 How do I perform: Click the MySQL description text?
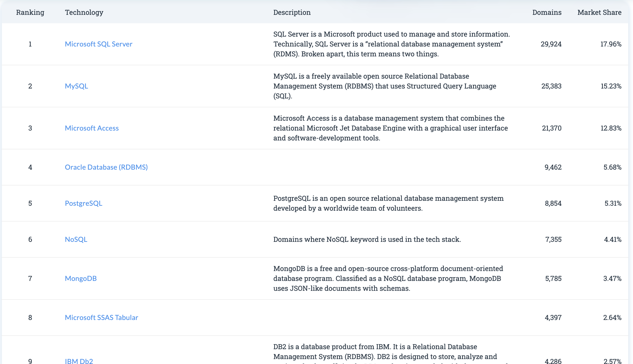[x=384, y=86]
